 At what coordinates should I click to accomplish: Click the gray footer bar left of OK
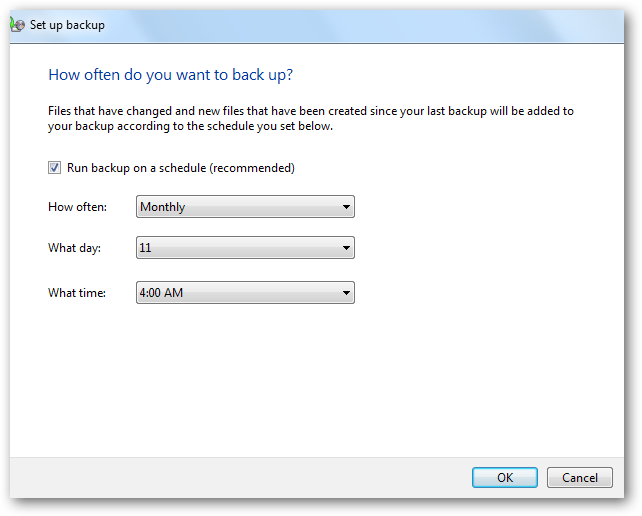click(x=240, y=477)
